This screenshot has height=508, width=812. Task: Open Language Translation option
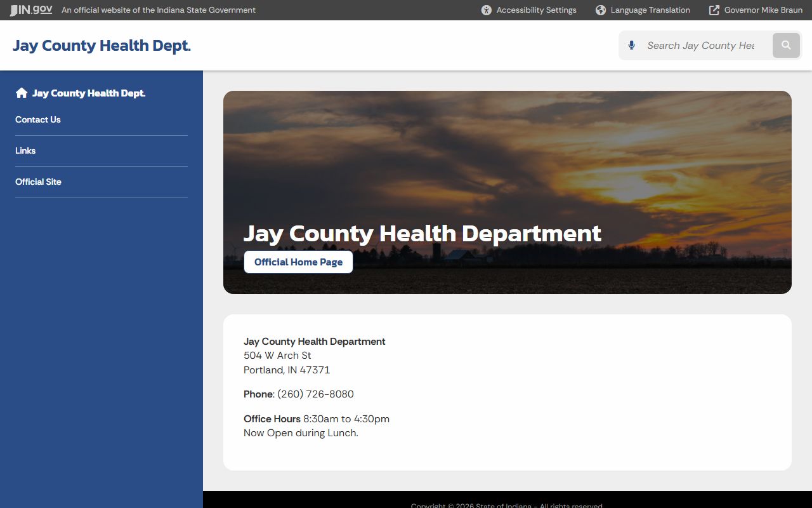pyautogui.click(x=643, y=10)
